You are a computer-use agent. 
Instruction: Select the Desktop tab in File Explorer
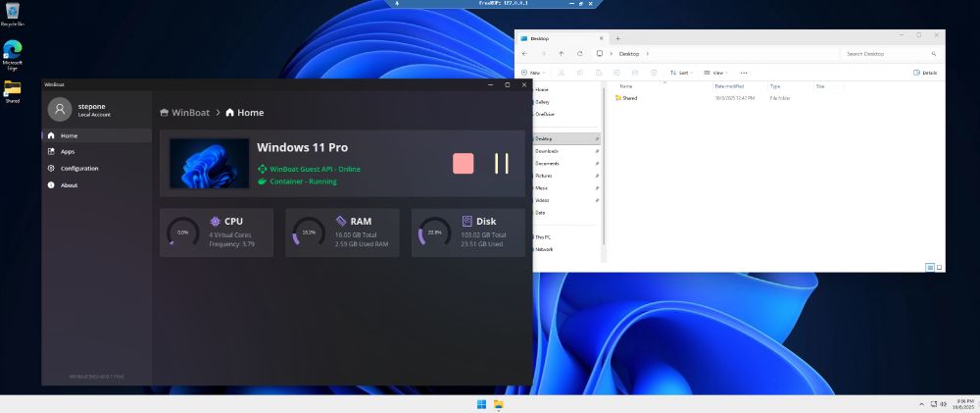(x=562, y=38)
